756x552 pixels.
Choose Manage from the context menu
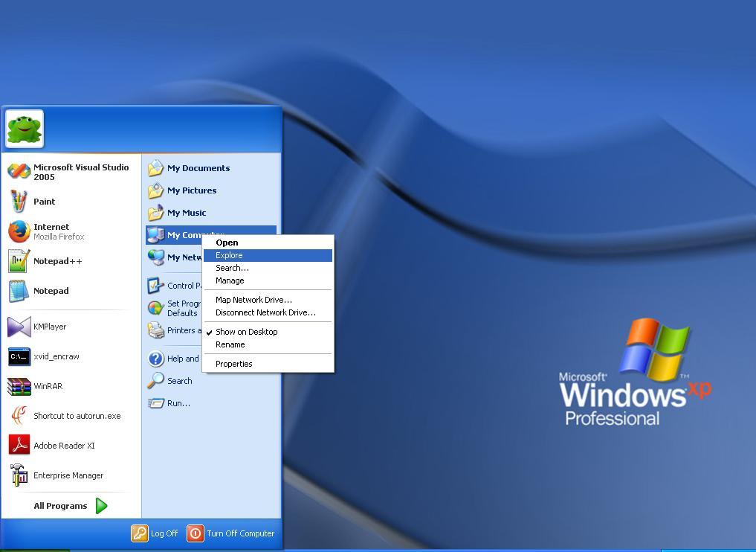coord(268,280)
